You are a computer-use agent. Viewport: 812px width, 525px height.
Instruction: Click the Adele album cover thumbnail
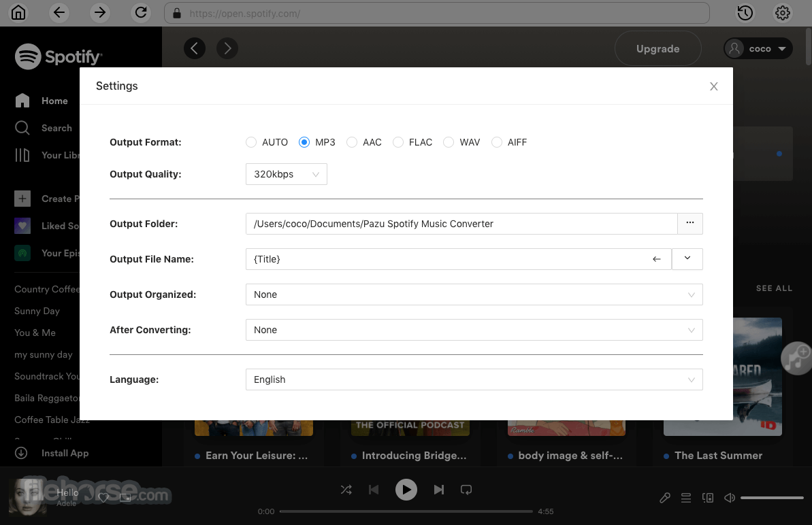tap(28, 497)
